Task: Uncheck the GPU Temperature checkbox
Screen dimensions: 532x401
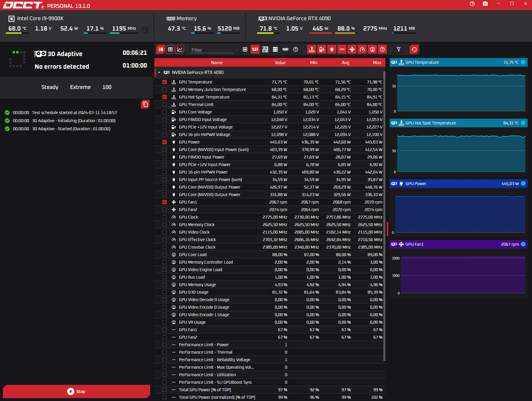Action: point(165,82)
